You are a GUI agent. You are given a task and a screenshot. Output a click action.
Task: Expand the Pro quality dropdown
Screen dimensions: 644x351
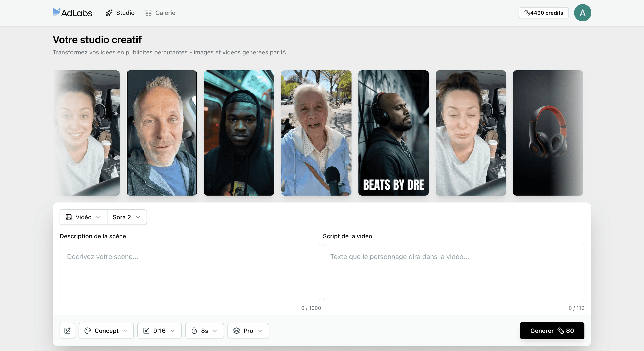[248, 331]
